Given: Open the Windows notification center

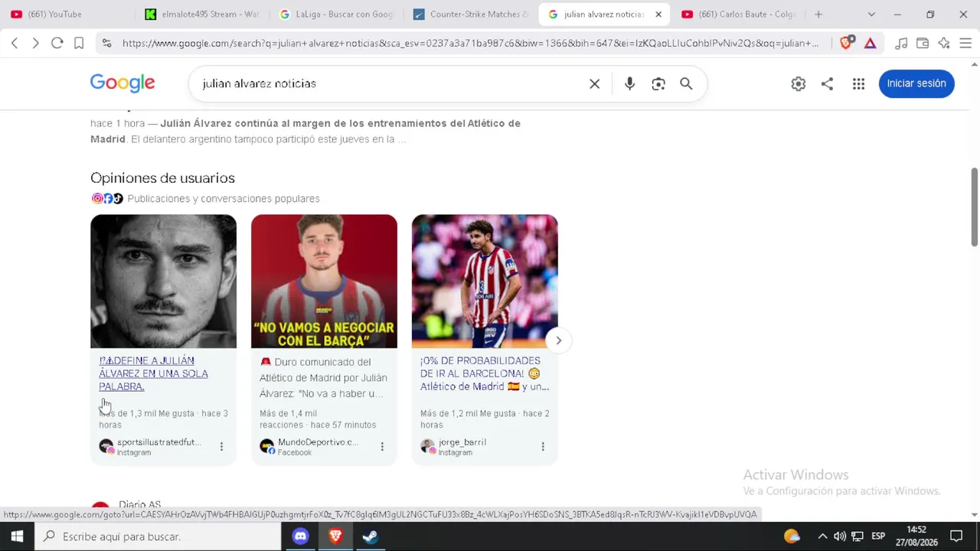Looking at the screenshot, I should [x=956, y=536].
